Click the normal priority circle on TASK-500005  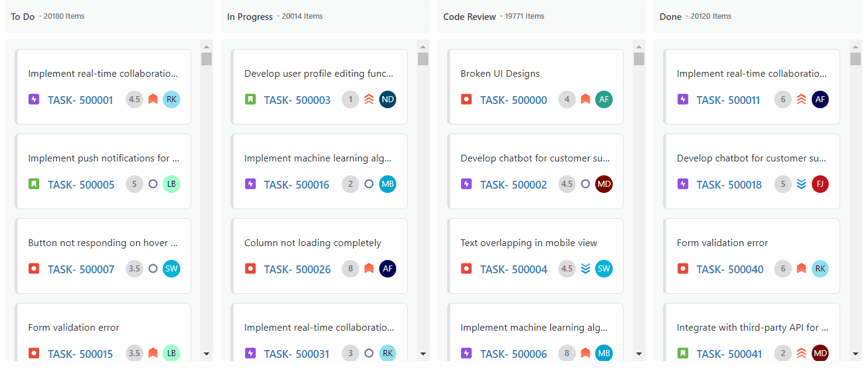click(153, 184)
